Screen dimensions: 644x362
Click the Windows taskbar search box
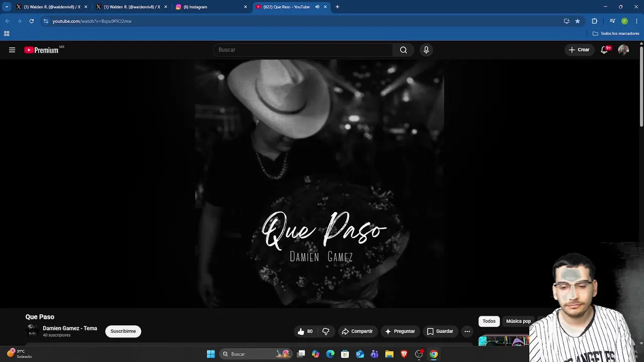(257, 354)
